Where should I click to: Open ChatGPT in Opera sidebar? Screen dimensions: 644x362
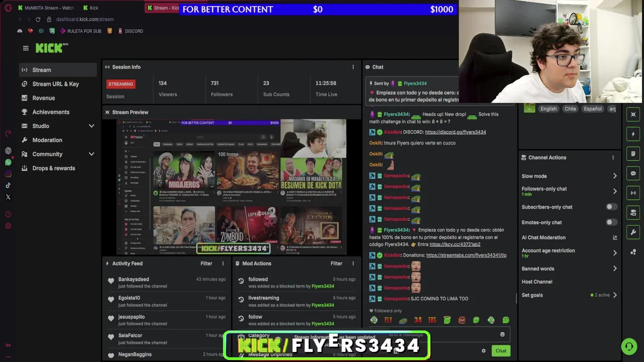tap(8, 150)
